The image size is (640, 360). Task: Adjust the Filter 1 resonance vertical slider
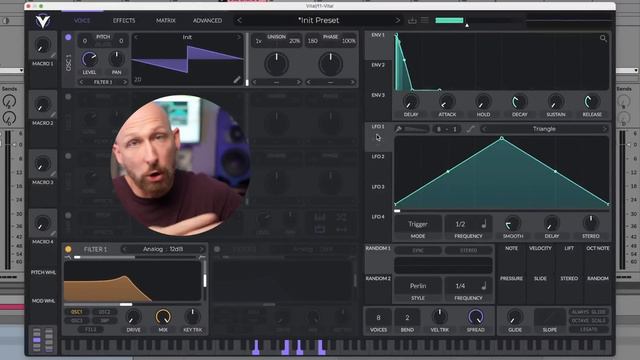click(x=204, y=280)
